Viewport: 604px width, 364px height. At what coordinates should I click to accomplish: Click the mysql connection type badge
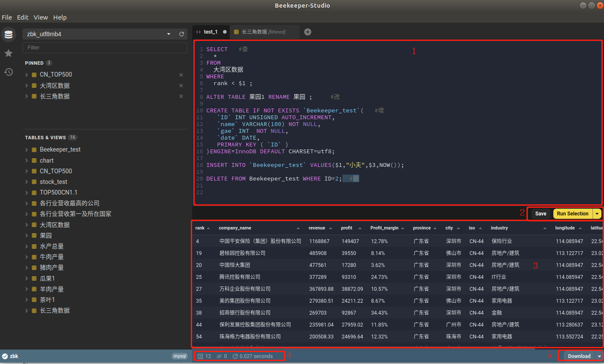click(179, 356)
